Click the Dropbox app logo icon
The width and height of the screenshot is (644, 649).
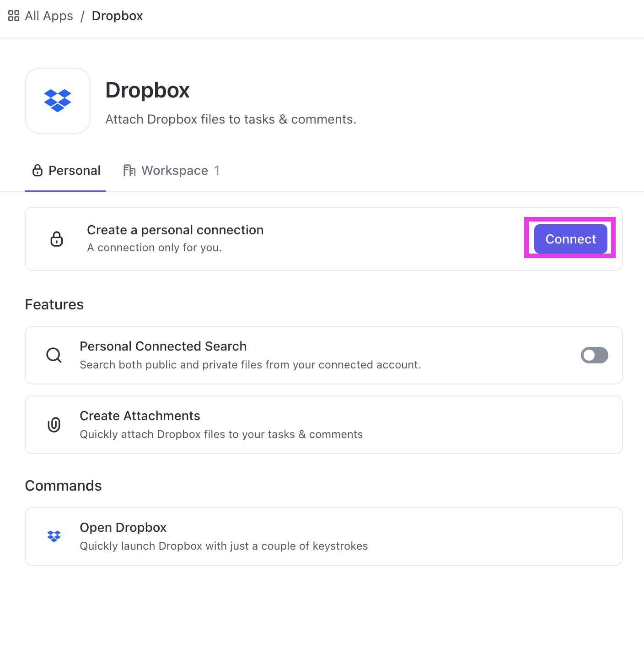(x=57, y=100)
